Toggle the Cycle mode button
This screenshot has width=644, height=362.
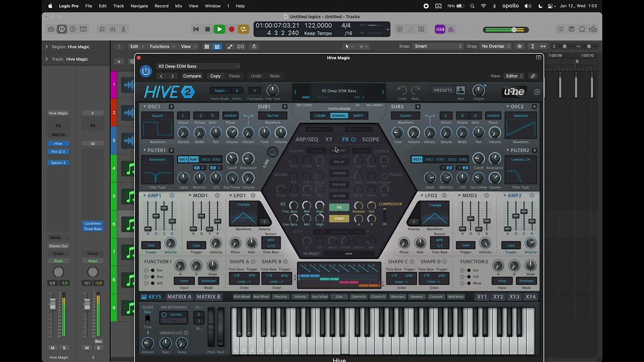pos(244,29)
